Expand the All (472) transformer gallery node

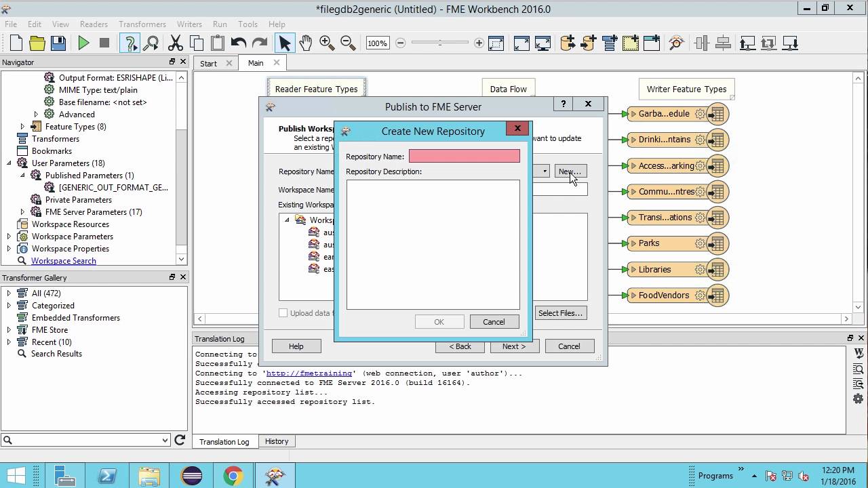point(9,293)
